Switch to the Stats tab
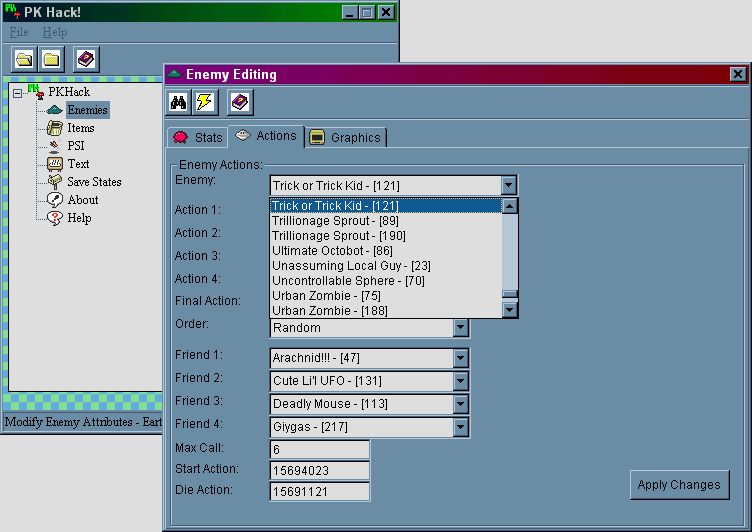 coord(198,138)
